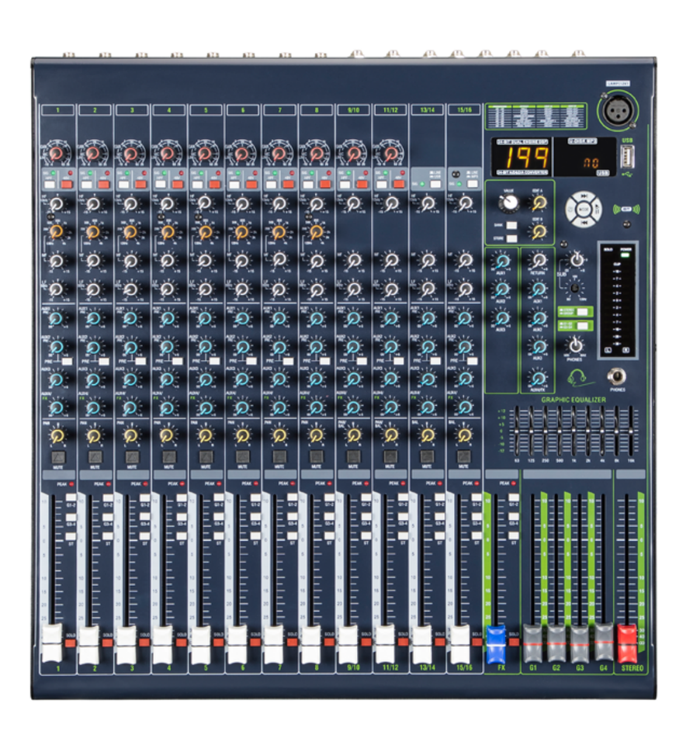The image size is (700, 745).
Task: Toggle HPF button on channel 1
Action: 49,185
